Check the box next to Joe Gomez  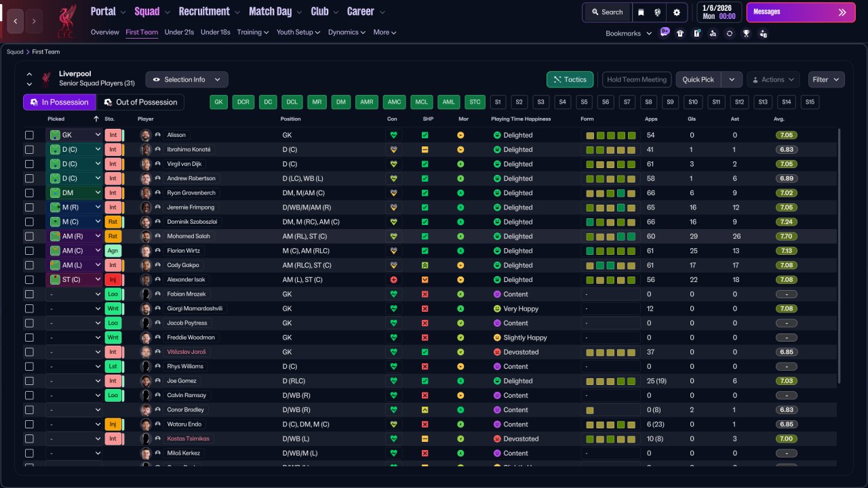(x=29, y=381)
